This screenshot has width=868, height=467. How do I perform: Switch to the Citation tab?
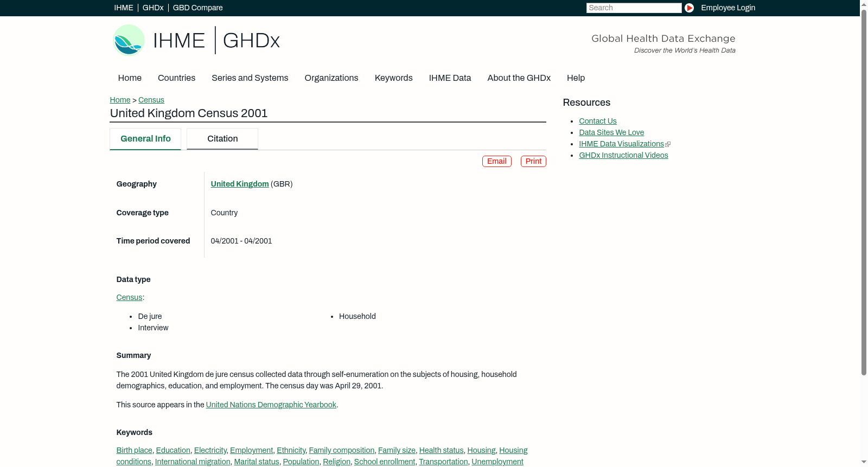(222, 139)
